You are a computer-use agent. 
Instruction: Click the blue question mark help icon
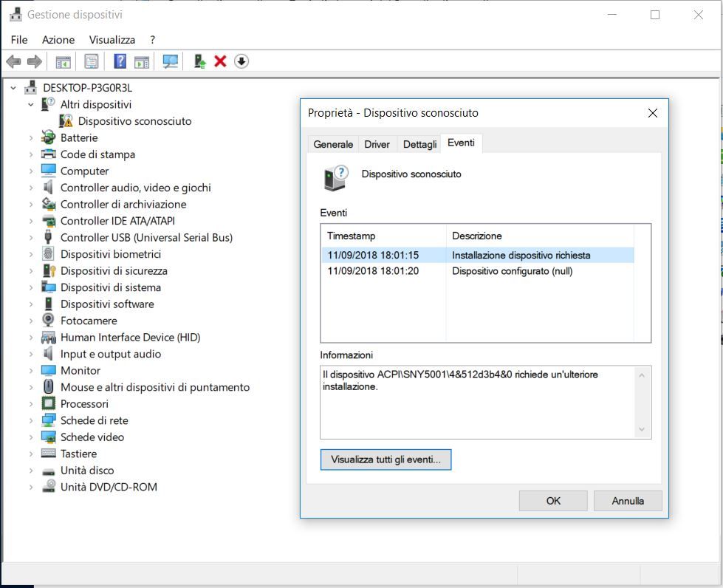tap(120, 61)
